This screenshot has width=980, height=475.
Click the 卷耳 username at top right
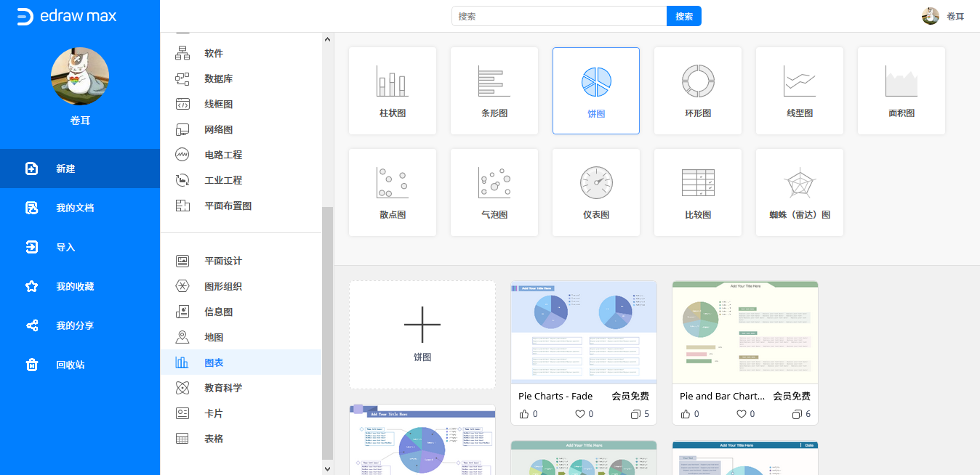[955, 16]
